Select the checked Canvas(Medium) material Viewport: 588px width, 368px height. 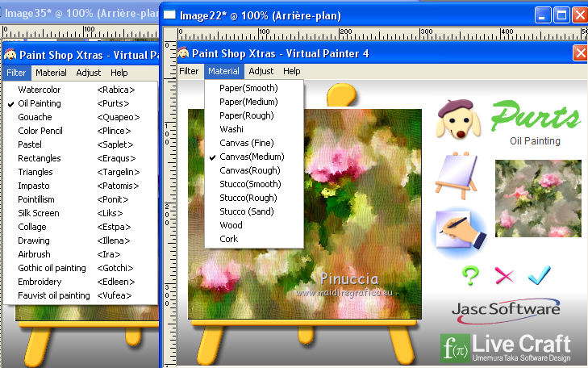(254, 157)
